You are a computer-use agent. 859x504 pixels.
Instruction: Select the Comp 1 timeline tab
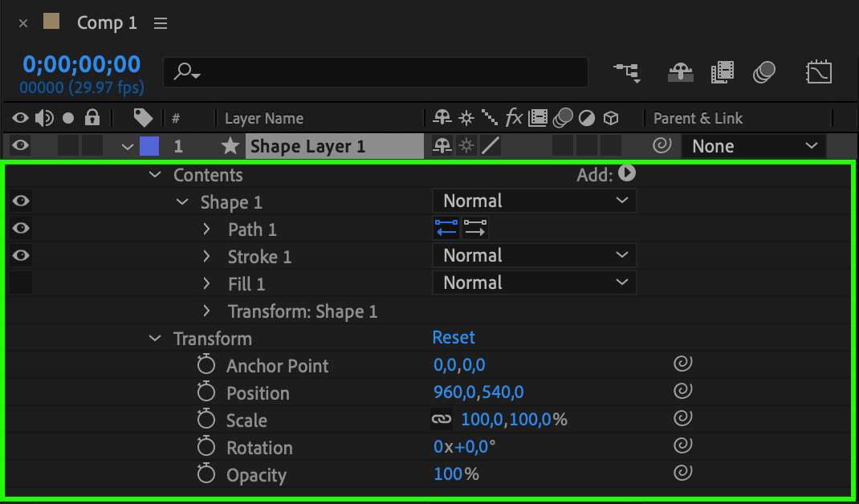(x=107, y=23)
